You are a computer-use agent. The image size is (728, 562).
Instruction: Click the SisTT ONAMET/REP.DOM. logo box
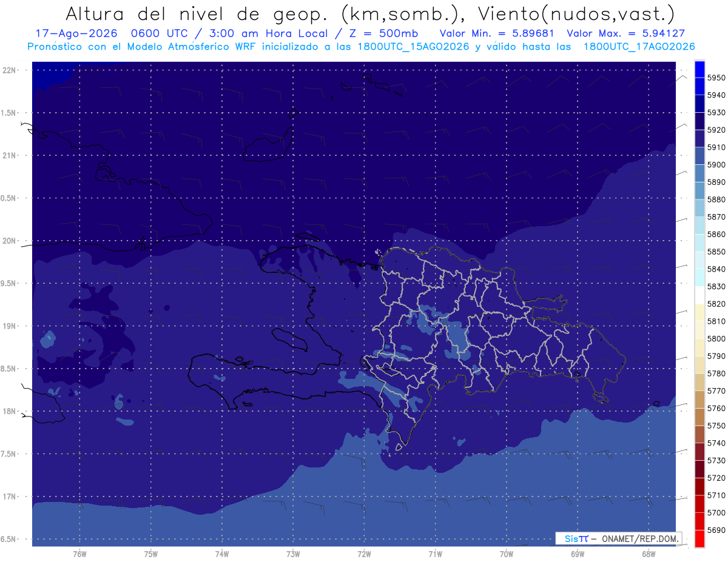coord(618,538)
